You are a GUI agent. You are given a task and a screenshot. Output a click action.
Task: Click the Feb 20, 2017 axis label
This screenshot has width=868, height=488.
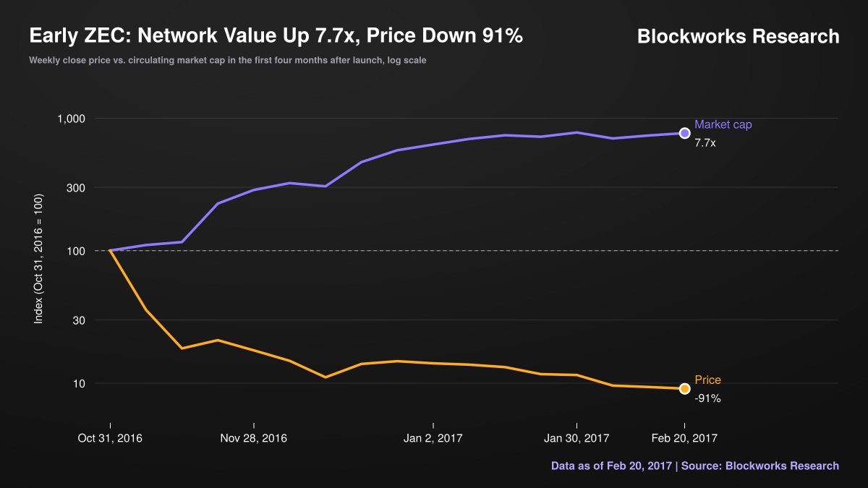[x=684, y=438]
